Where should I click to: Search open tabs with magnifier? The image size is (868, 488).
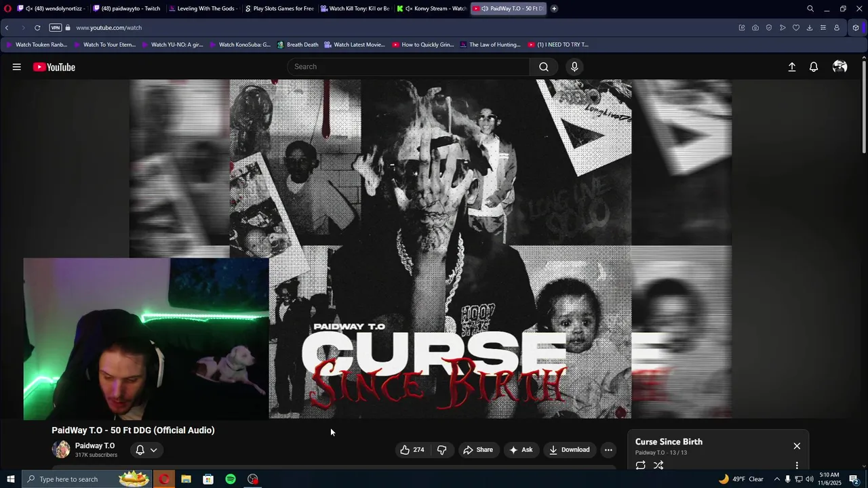click(x=810, y=9)
